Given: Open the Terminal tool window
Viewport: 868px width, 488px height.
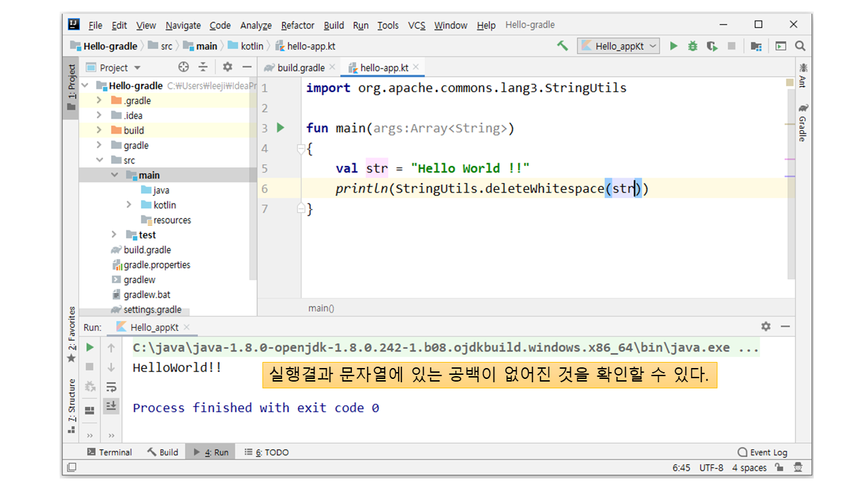Looking at the screenshot, I should (x=110, y=452).
